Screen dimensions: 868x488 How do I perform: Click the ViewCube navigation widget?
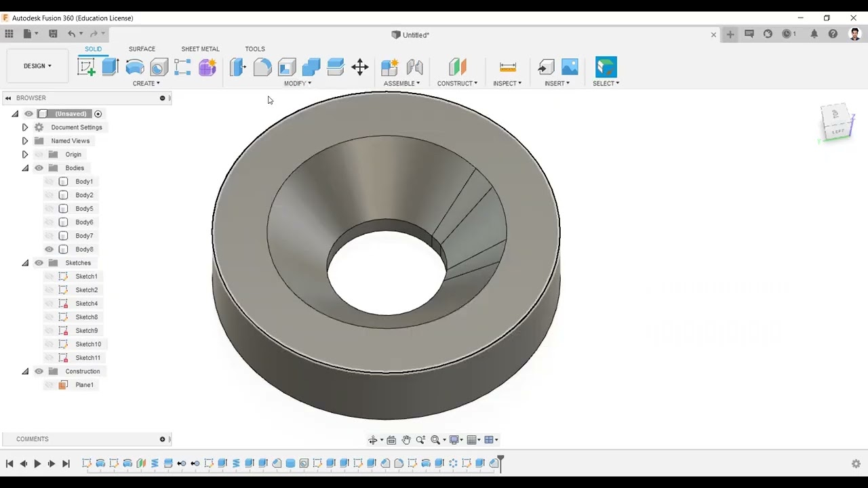pos(837,123)
